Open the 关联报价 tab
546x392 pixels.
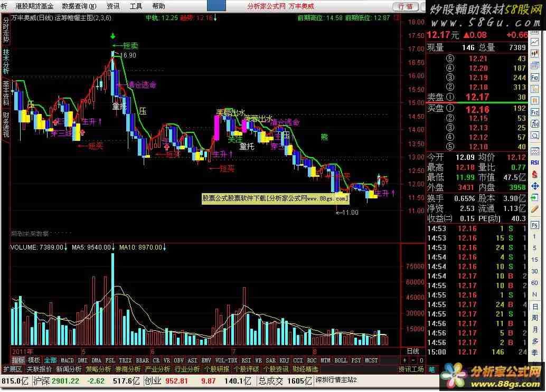point(40,369)
